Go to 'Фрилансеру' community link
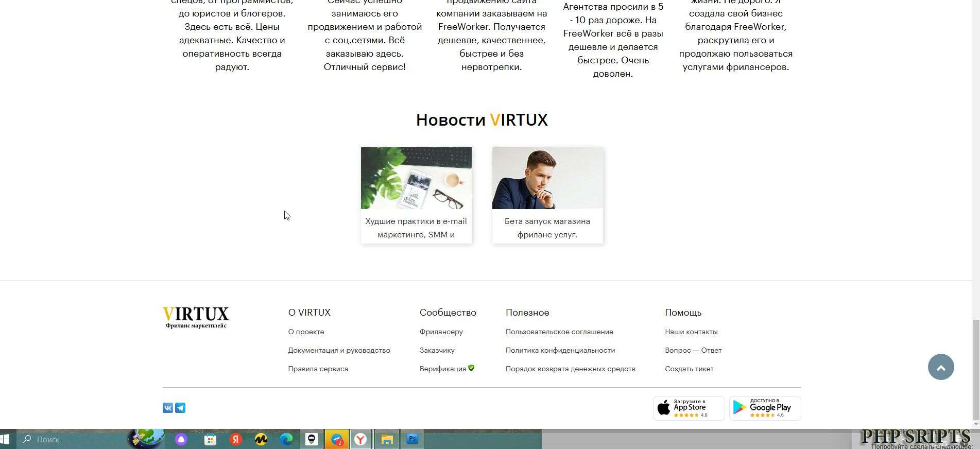 [441, 332]
